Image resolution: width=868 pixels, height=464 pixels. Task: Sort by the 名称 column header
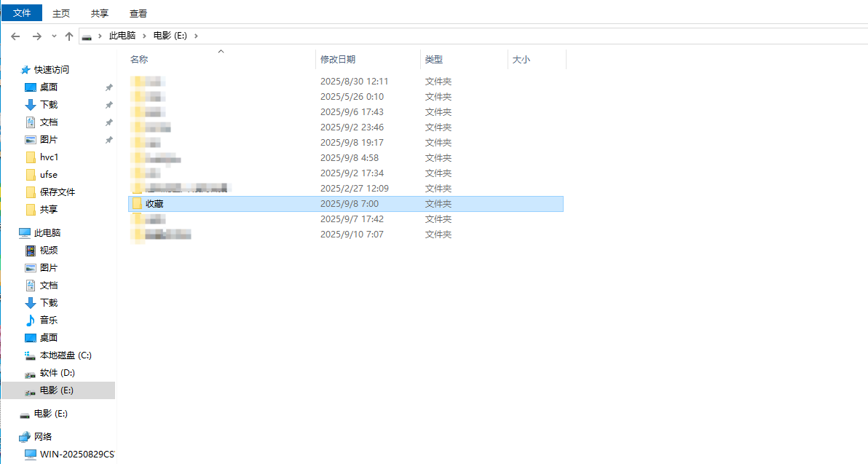139,59
